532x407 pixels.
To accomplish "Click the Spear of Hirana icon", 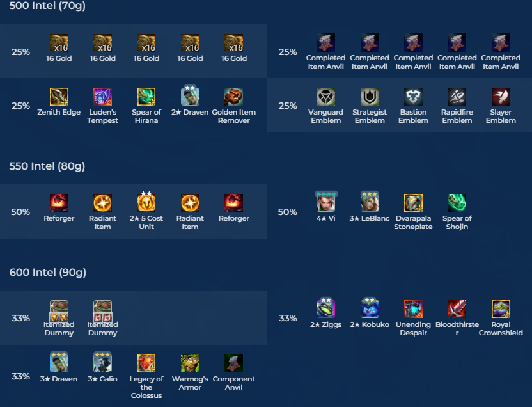I will (x=146, y=97).
